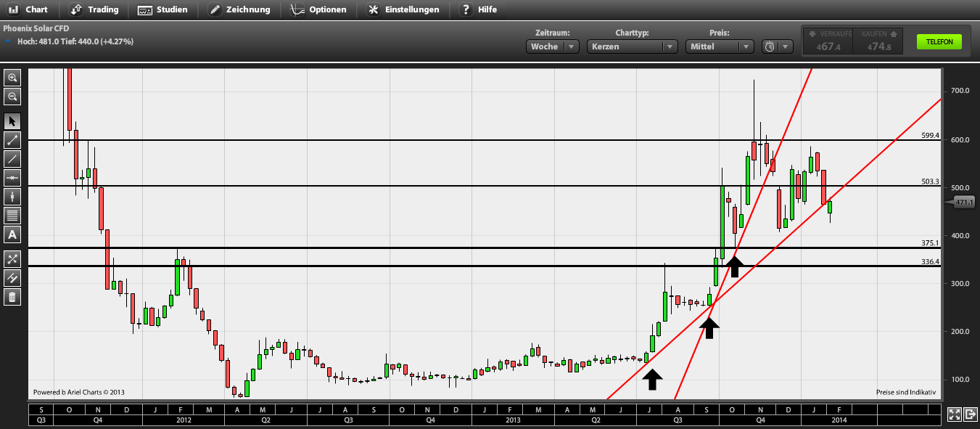Click the fullscreen expand icon
Image resolution: width=980 pixels, height=429 pixels.
954,414
